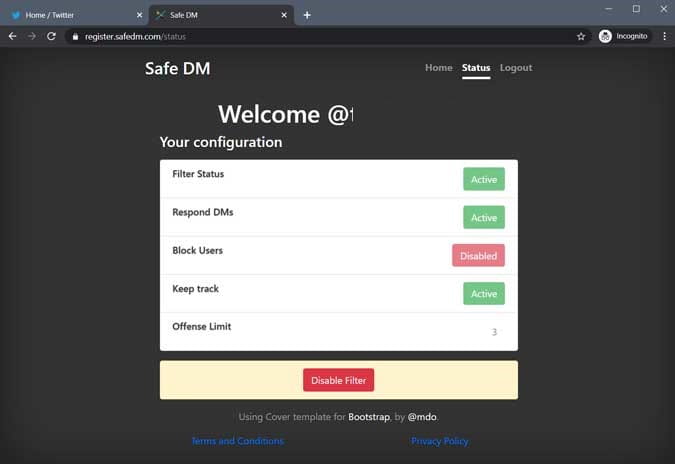
Task: Click the Disable Filter button
Action: [338, 380]
